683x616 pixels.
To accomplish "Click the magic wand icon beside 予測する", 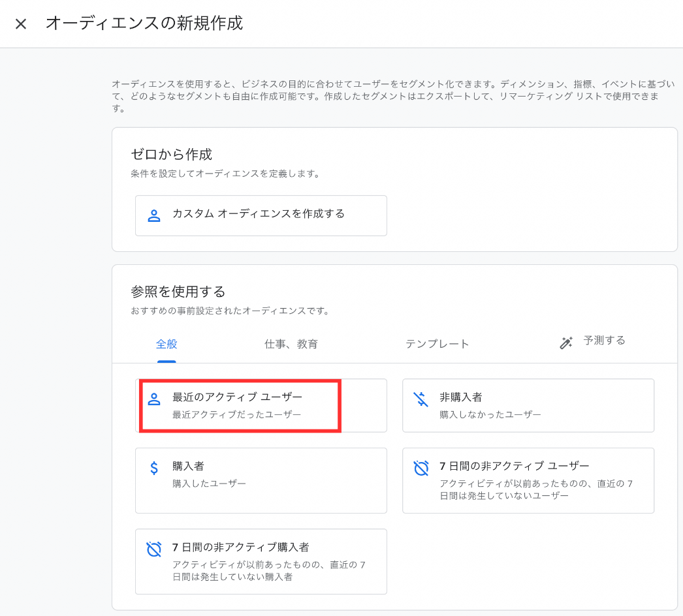I will click(566, 343).
